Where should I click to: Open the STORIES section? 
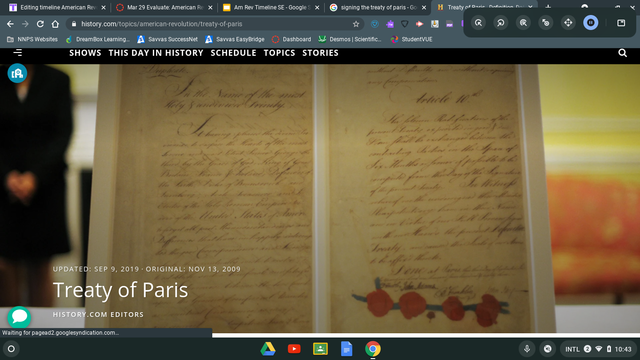click(320, 53)
